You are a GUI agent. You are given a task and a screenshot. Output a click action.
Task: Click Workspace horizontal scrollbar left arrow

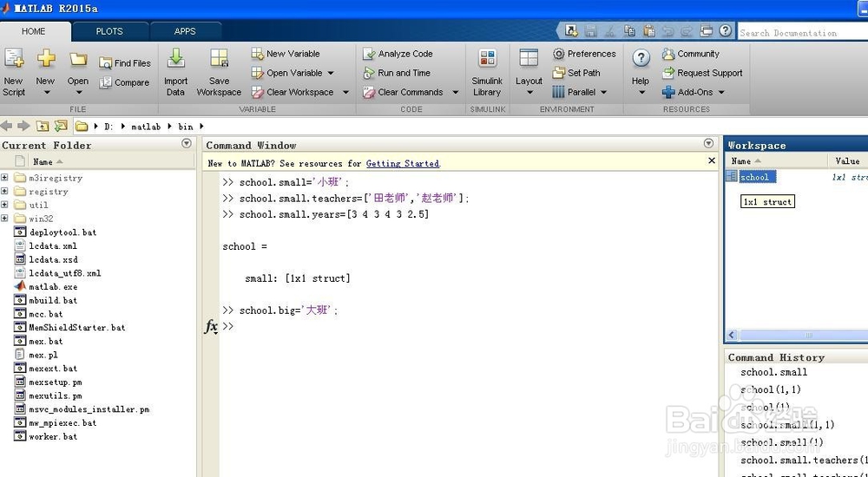pos(733,335)
